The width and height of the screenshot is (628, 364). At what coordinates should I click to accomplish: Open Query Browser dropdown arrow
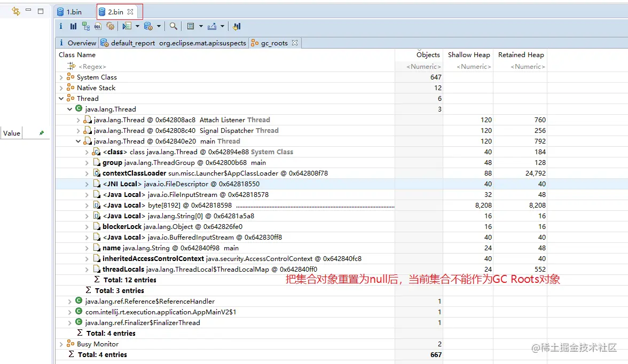click(x=159, y=26)
